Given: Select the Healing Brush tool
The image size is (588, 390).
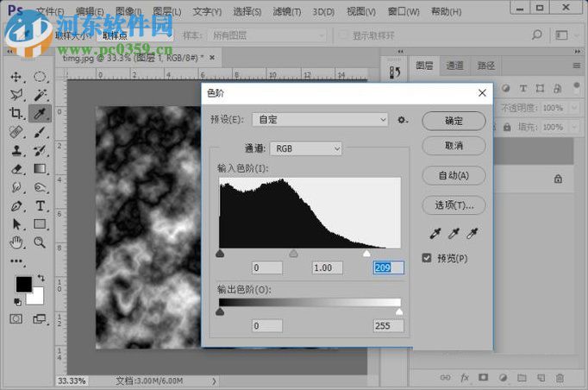Looking at the screenshot, I should pos(16,132).
